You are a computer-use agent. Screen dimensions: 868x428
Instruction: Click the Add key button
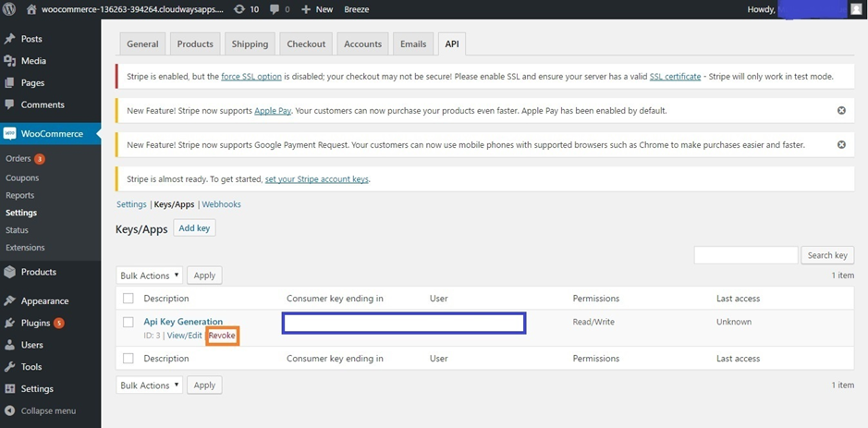pyautogui.click(x=194, y=228)
